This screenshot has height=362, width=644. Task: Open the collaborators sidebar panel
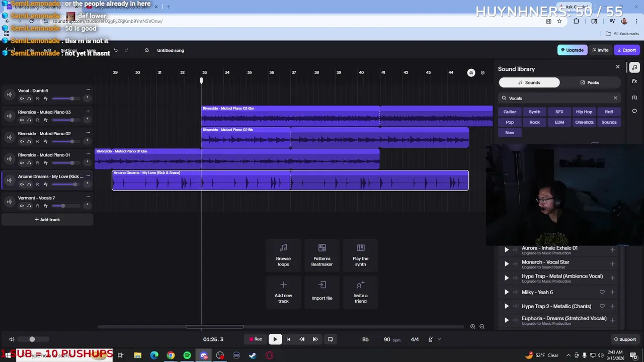click(x=634, y=98)
